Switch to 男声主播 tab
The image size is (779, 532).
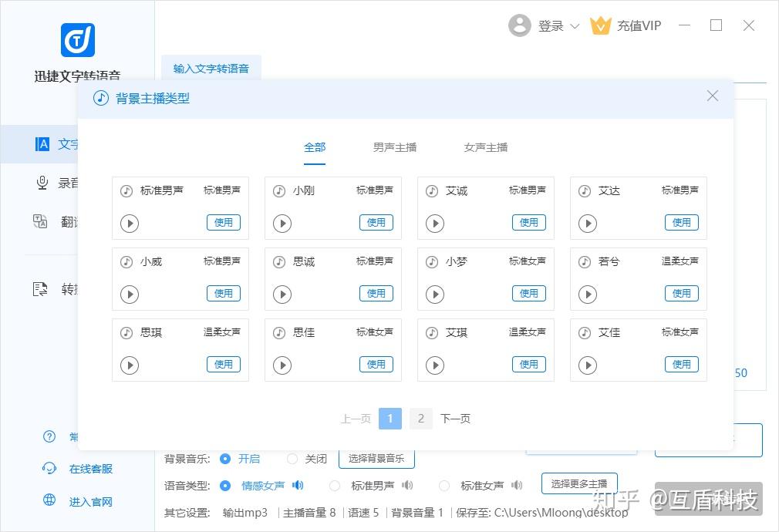click(x=395, y=147)
